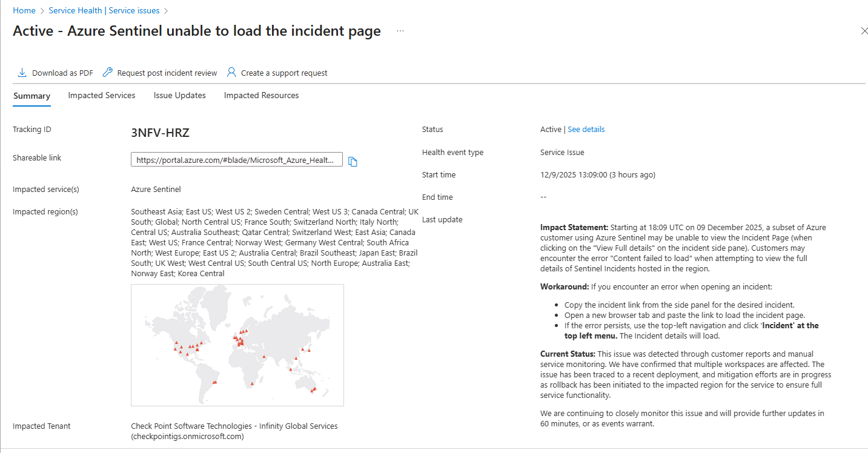This screenshot has width=868, height=453.
Task: Click the End time label
Action: pos(437,197)
